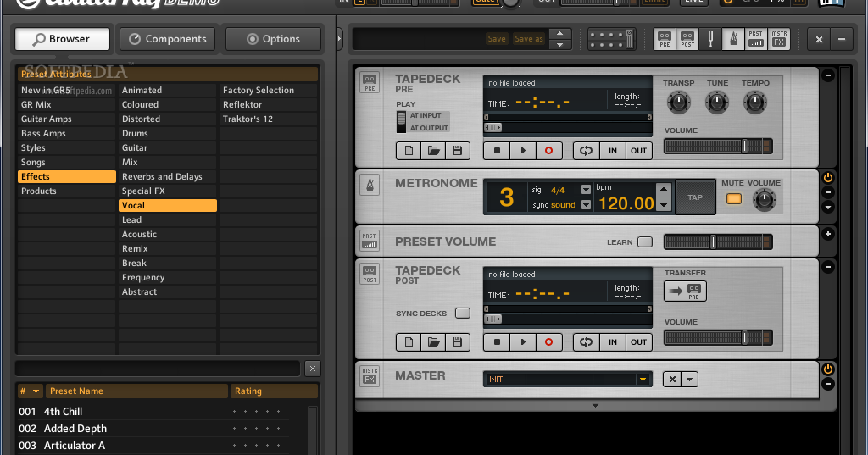Viewport: 868px width, 455px height.
Task: Select the Guitar Amps attribute
Action: point(66,119)
